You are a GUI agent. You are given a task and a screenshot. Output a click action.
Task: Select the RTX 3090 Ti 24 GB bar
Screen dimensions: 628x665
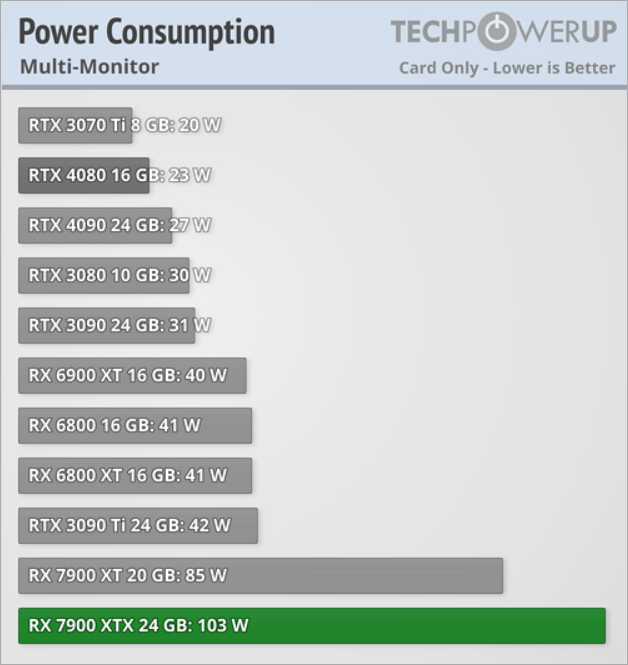point(138,525)
